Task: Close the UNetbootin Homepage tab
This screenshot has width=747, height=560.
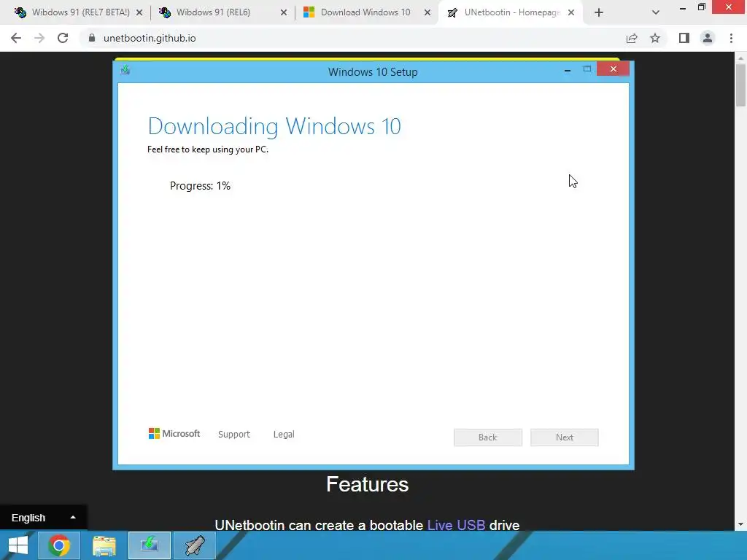Action: (x=571, y=13)
